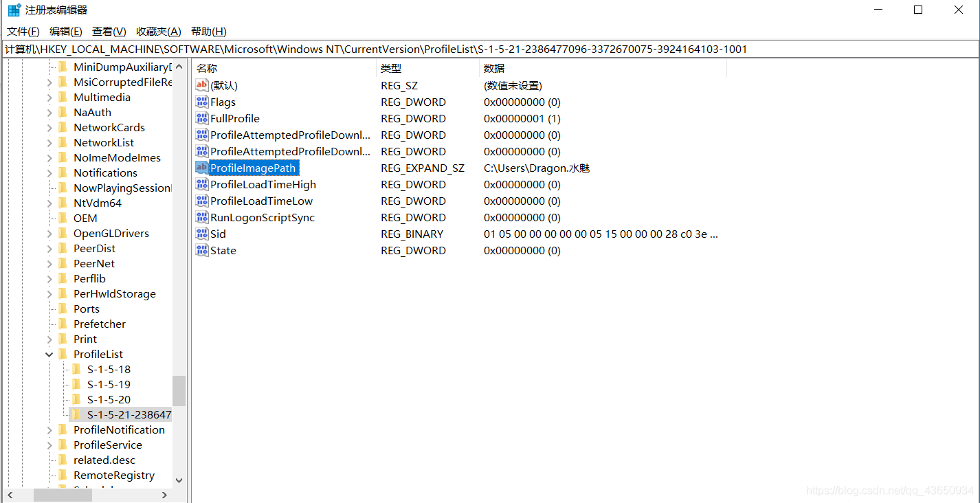Image resolution: width=980 pixels, height=503 pixels.
Task: Click the folder icon next to Multimedia
Action: [x=63, y=98]
